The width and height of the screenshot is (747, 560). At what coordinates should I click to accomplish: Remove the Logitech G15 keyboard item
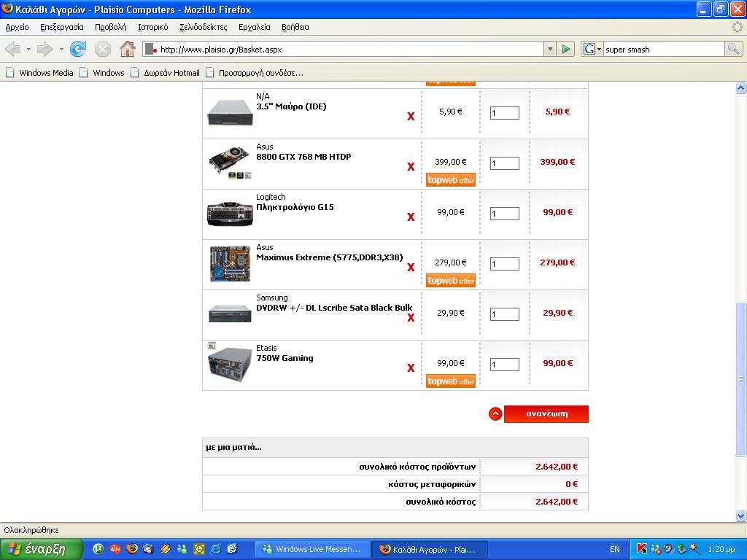[411, 217]
